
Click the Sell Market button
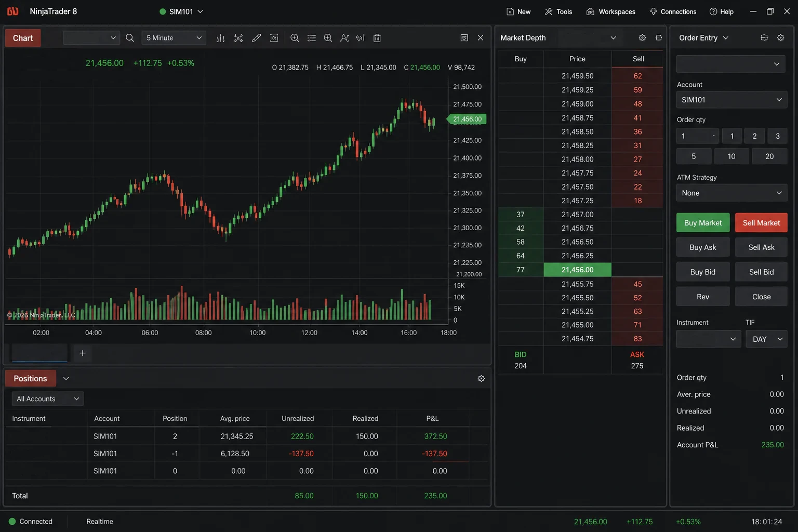pyautogui.click(x=761, y=223)
